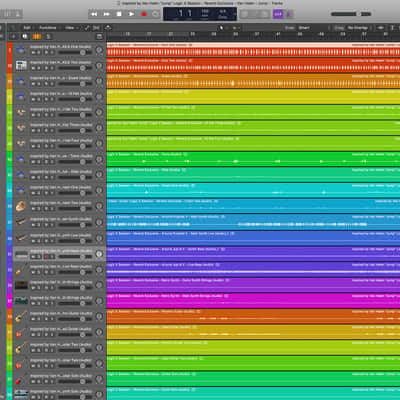This screenshot has width=400, height=400.
Task: Select the Main Synth blue audio region
Action: 253,222
